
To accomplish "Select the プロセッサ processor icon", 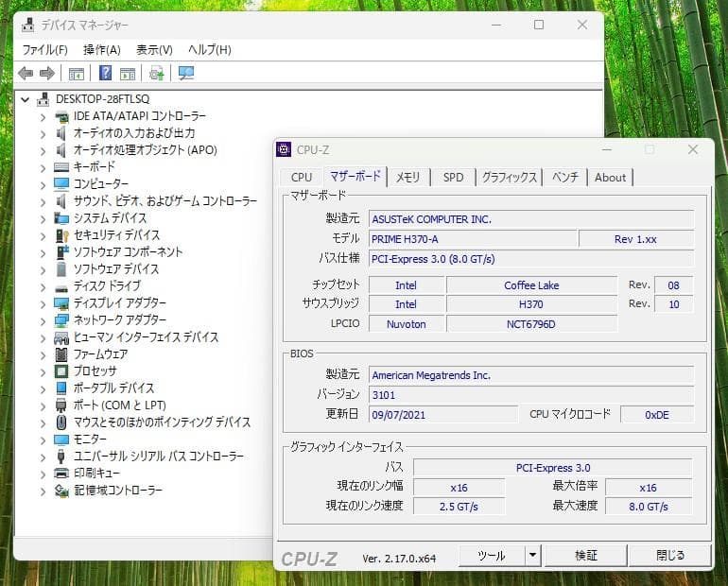I will [61, 371].
